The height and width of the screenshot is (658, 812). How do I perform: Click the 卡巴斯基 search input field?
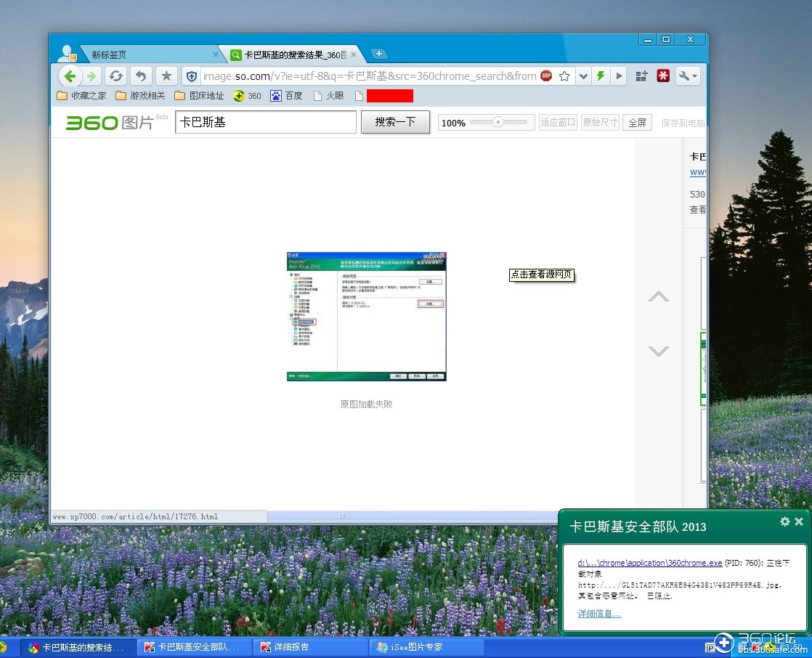pos(266,122)
